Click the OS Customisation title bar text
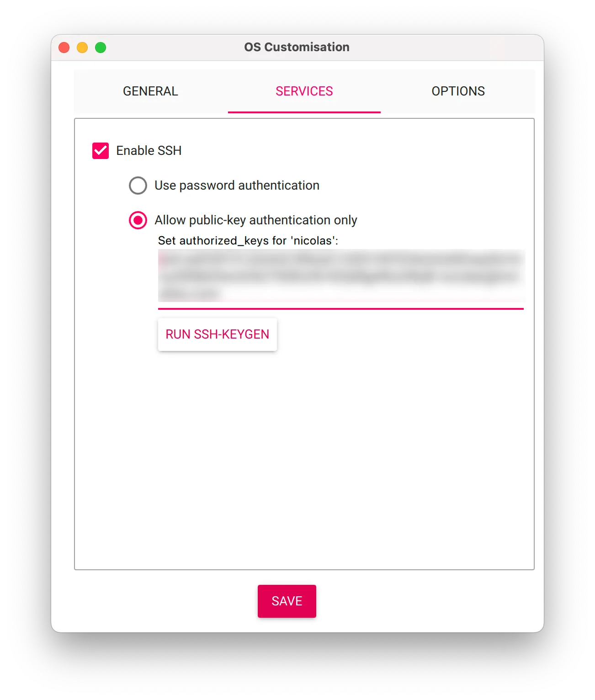 297,47
